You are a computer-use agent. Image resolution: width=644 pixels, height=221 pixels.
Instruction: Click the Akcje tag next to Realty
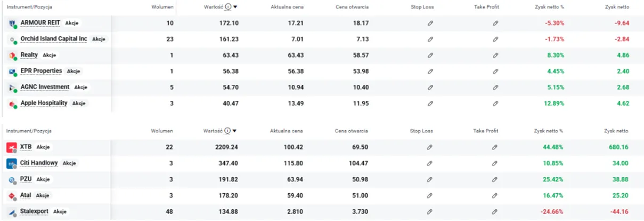[x=50, y=55]
